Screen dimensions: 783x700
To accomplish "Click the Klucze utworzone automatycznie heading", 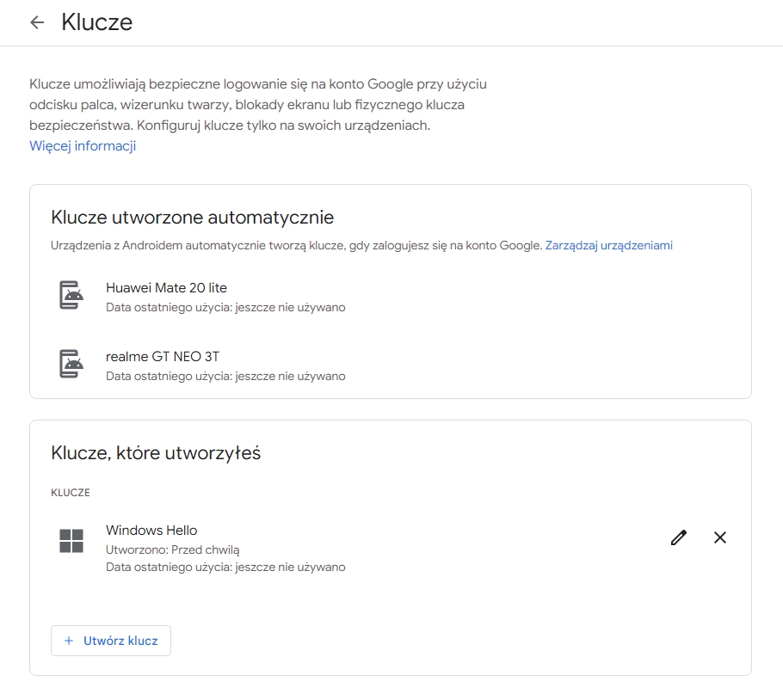I will [191, 218].
